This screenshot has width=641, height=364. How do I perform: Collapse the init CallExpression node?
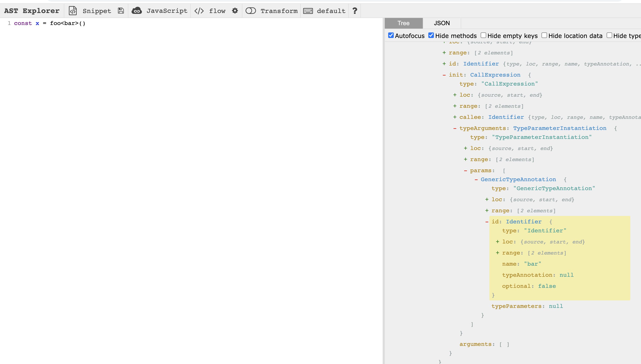point(444,75)
